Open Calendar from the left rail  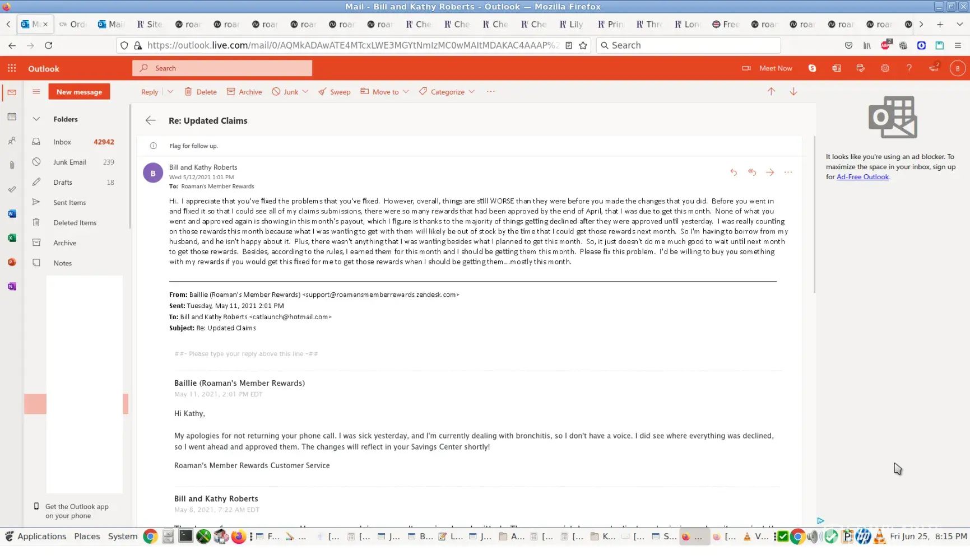pyautogui.click(x=12, y=116)
